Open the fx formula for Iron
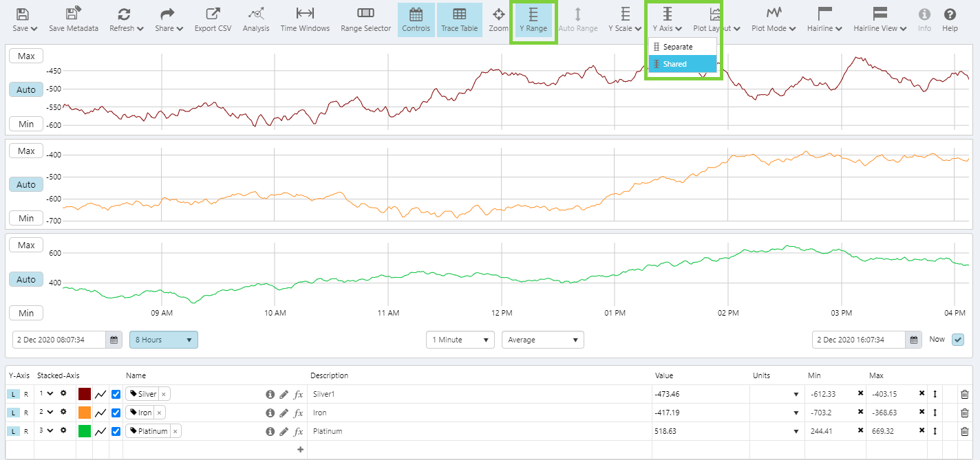980x460 pixels. pos(298,413)
